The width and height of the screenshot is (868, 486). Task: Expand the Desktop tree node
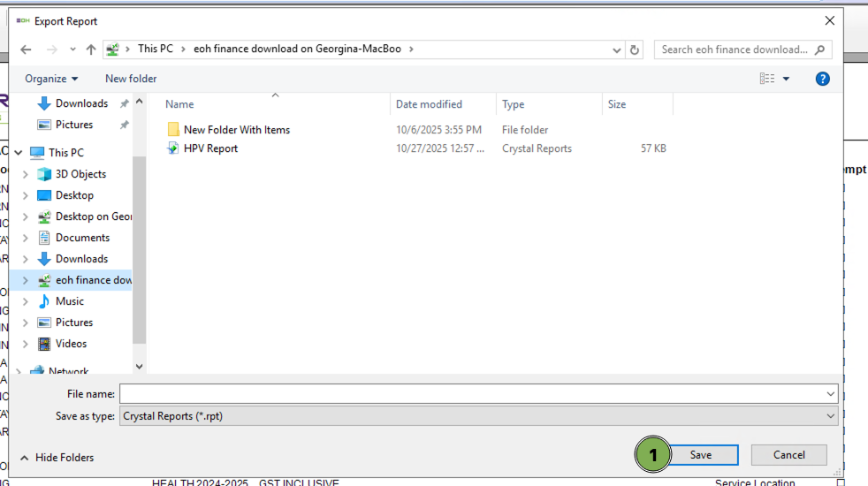(25, 195)
